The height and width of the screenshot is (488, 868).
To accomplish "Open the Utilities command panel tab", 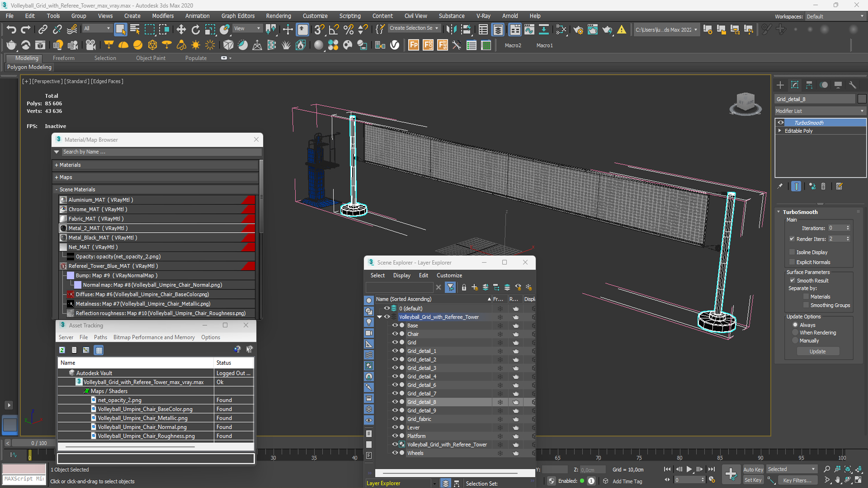I will [853, 85].
